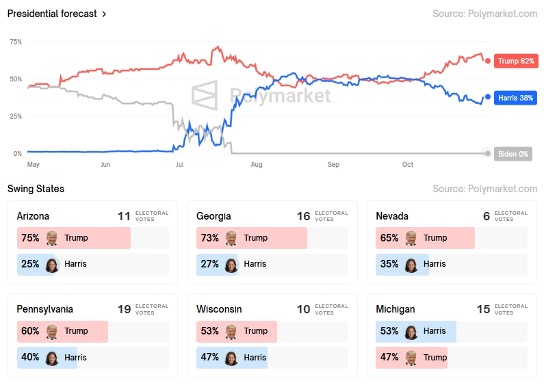The height and width of the screenshot is (384, 544).
Task: Click Trump's avatar in Michigan card
Action: point(411,358)
